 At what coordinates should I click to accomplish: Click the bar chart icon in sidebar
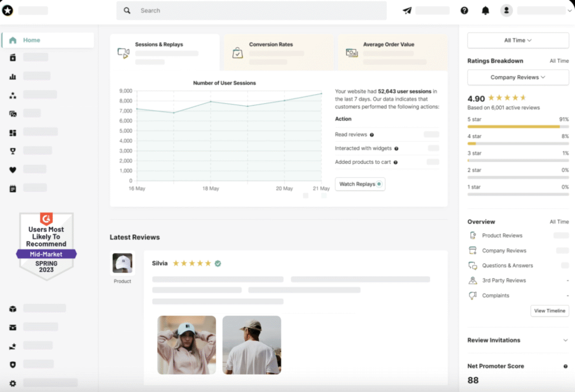point(13,76)
